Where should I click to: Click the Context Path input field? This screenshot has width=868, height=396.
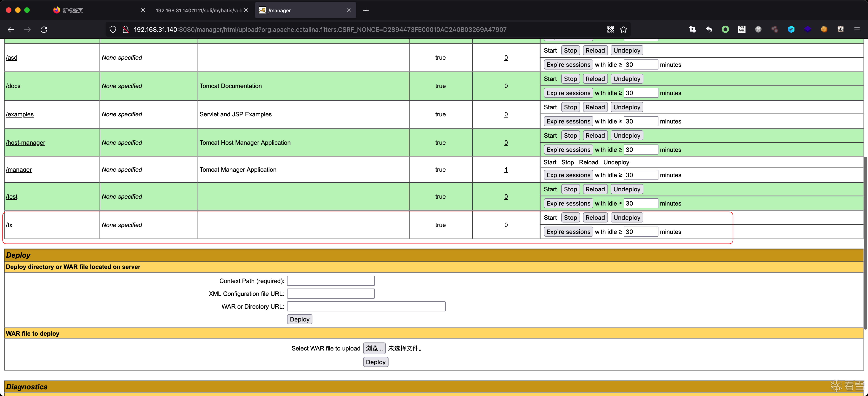point(330,281)
